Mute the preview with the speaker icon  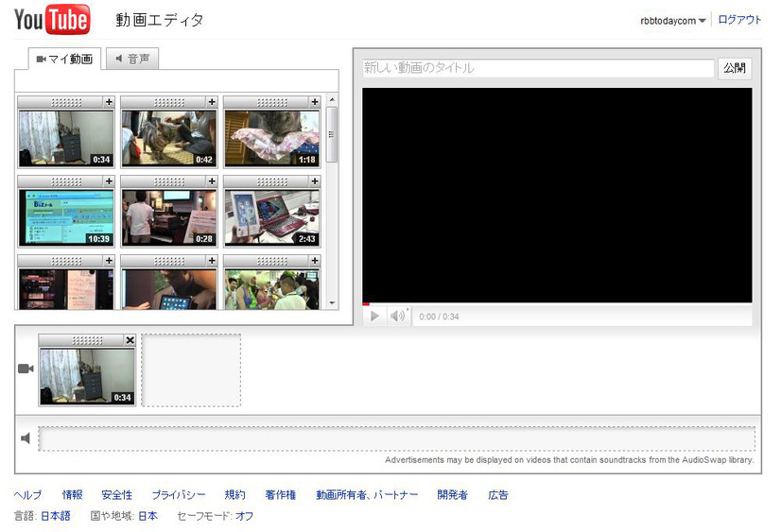pos(397,316)
